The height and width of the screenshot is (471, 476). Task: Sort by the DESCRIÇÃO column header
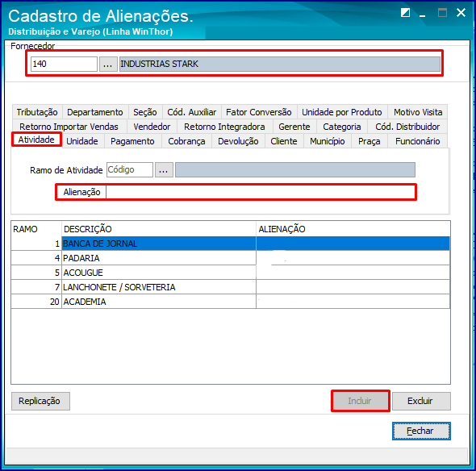(x=159, y=229)
